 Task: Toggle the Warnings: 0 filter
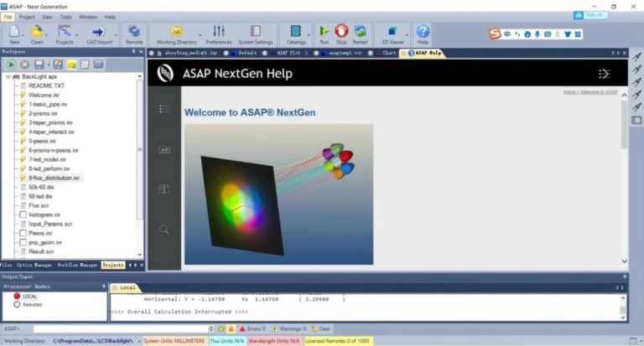[x=289, y=328]
